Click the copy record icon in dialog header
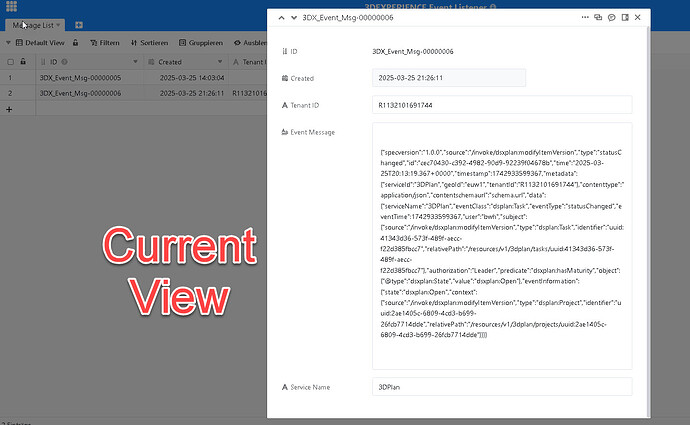 click(598, 18)
